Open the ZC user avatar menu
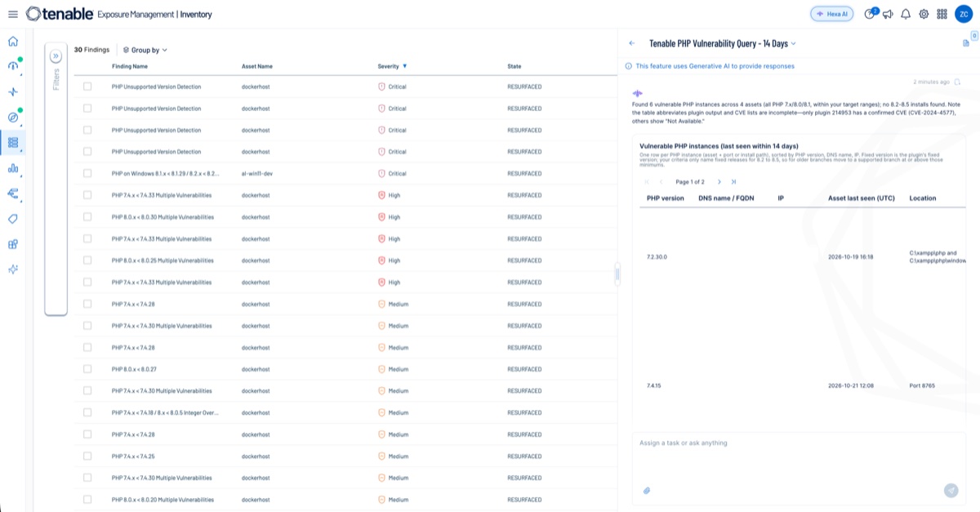Image resolution: width=980 pixels, height=512 pixels. (963, 14)
